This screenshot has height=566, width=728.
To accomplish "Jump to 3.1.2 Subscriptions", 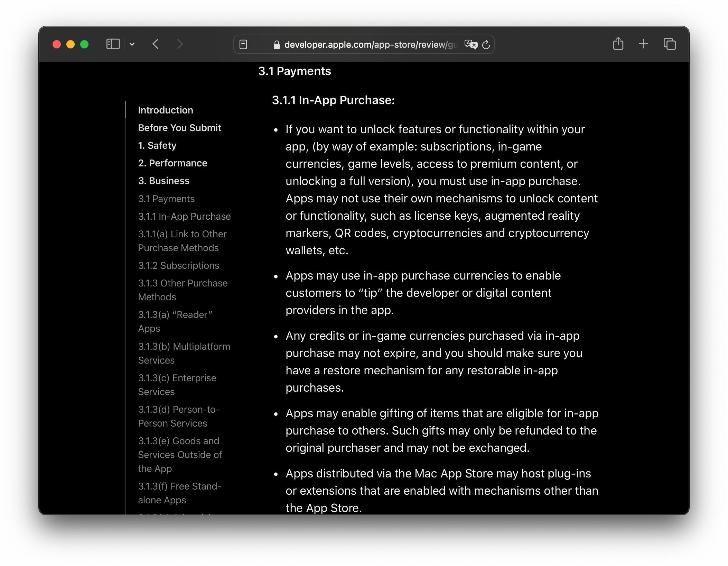I will 178,265.
